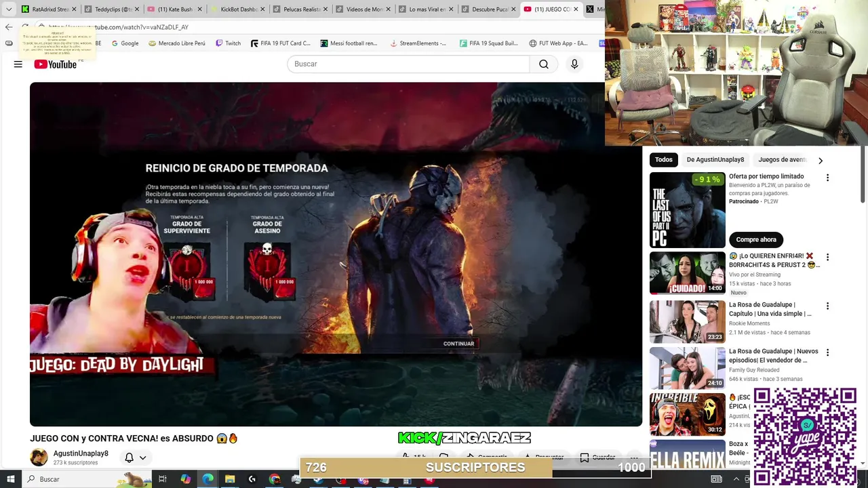Start voice search with the microphone icon
The height and width of the screenshot is (488, 868).
574,64
